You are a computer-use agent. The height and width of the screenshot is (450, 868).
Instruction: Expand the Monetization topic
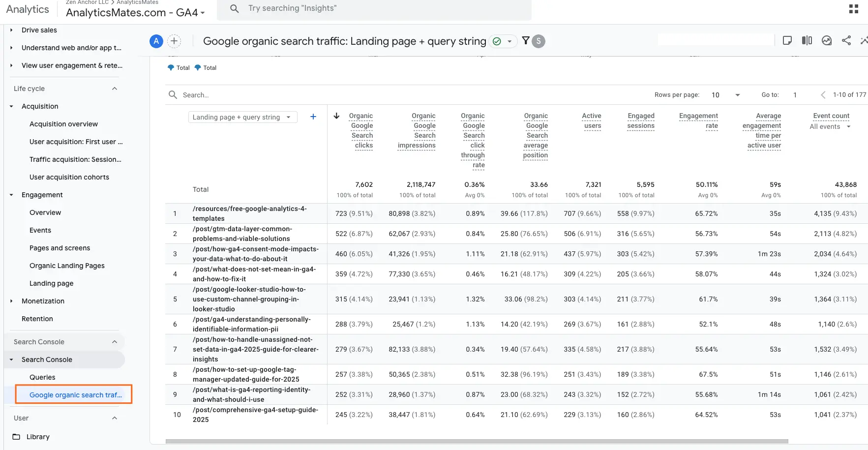coord(11,301)
